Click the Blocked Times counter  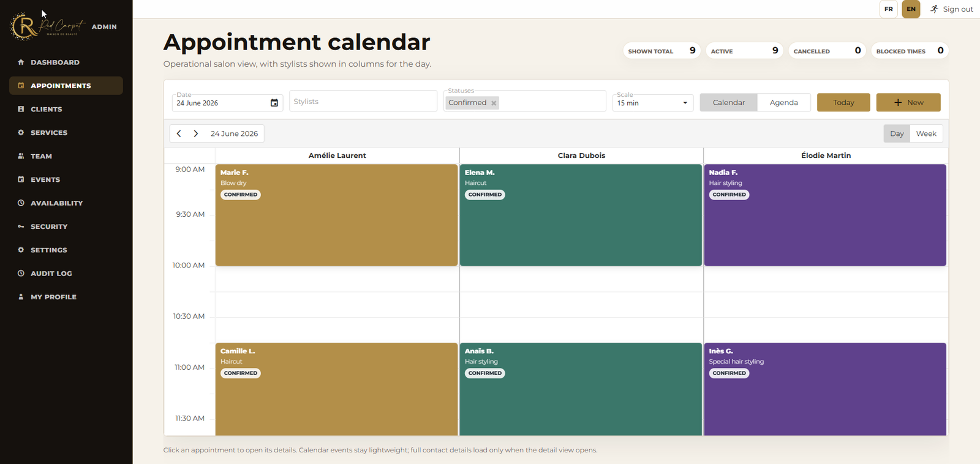click(910, 51)
